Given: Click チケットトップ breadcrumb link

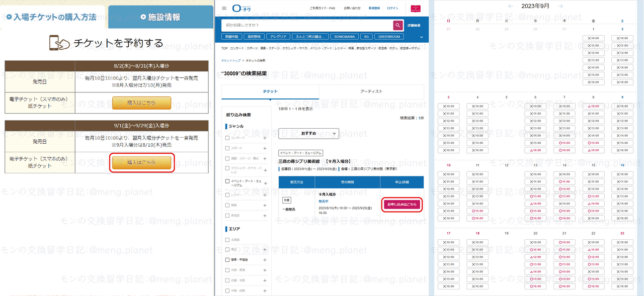Looking at the screenshot, I should [x=230, y=60].
